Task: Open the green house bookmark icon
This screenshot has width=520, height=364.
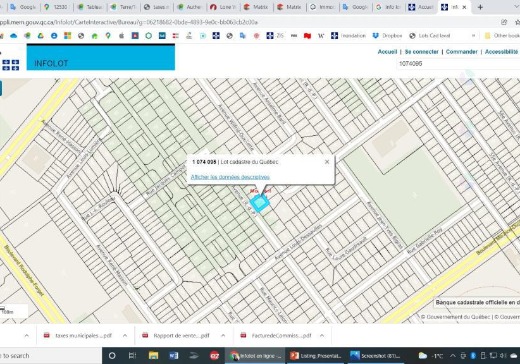Action: click(95, 36)
